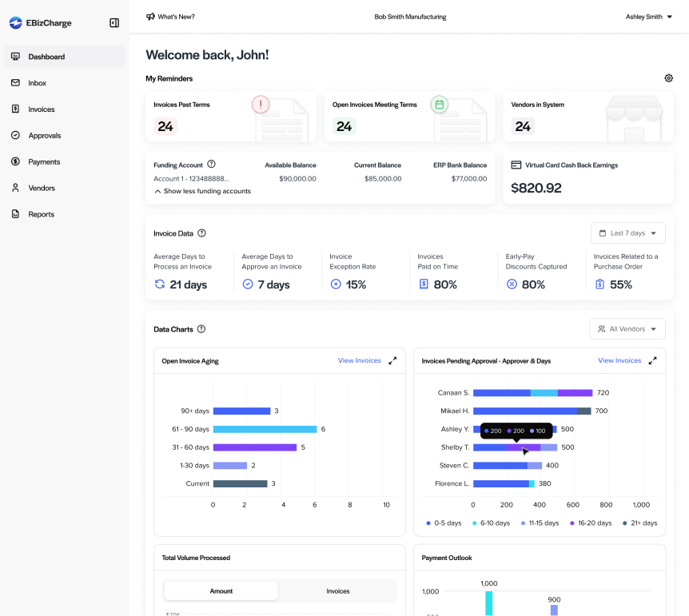The width and height of the screenshot is (689, 616).
Task: Click the Canaan S. approval bar
Action: (533, 392)
